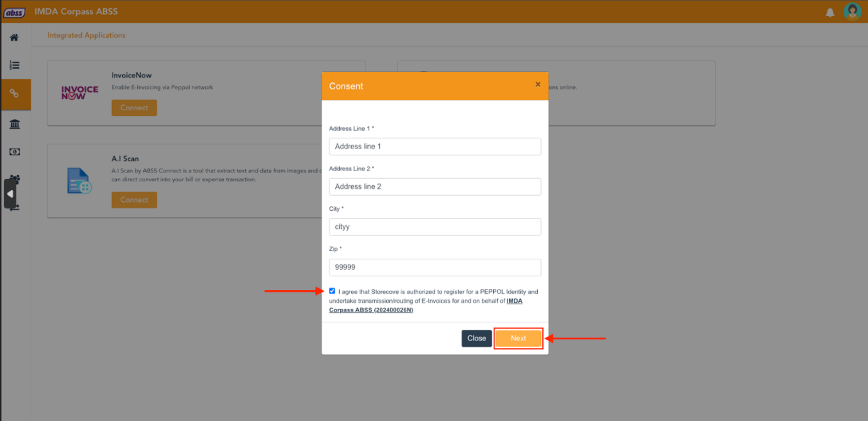Click the notification bell icon

830,12
